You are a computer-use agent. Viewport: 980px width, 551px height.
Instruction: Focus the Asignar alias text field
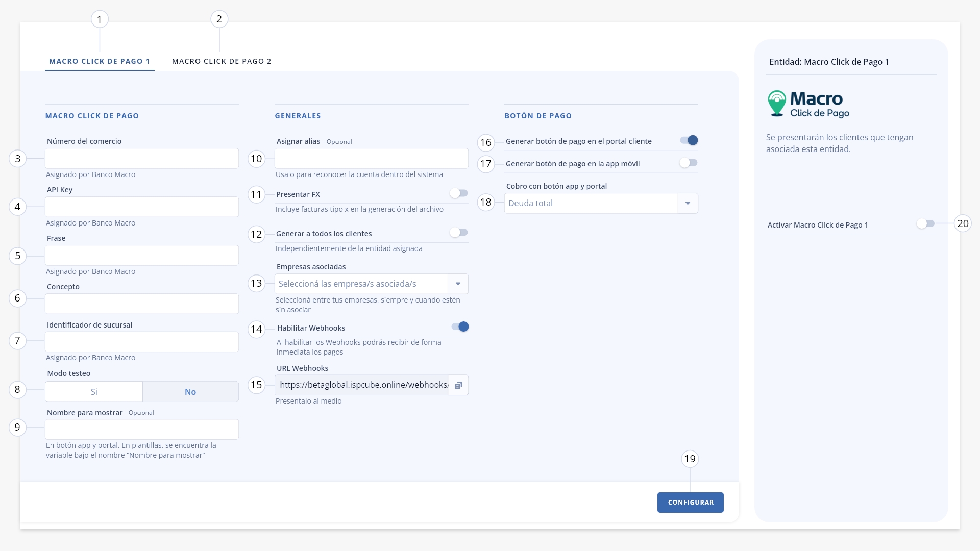click(x=371, y=159)
